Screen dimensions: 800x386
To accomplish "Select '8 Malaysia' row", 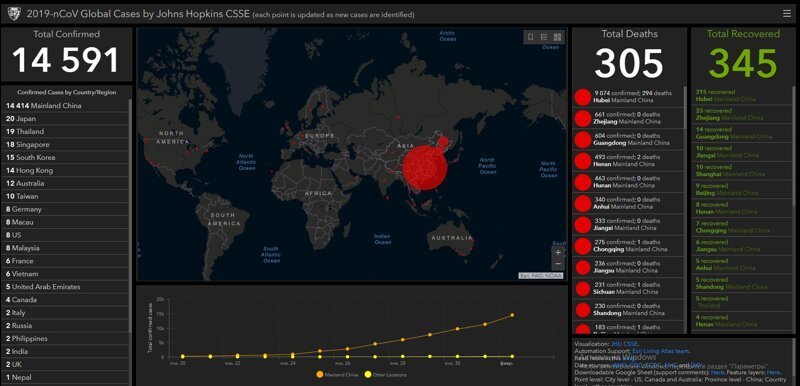I will click(x=65, y=248).
